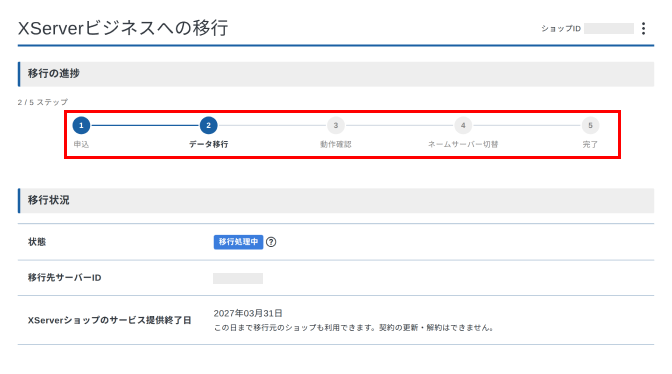Click the 移行状況 section heading
This screenshot has height=374, width=672.
point(48,200)
